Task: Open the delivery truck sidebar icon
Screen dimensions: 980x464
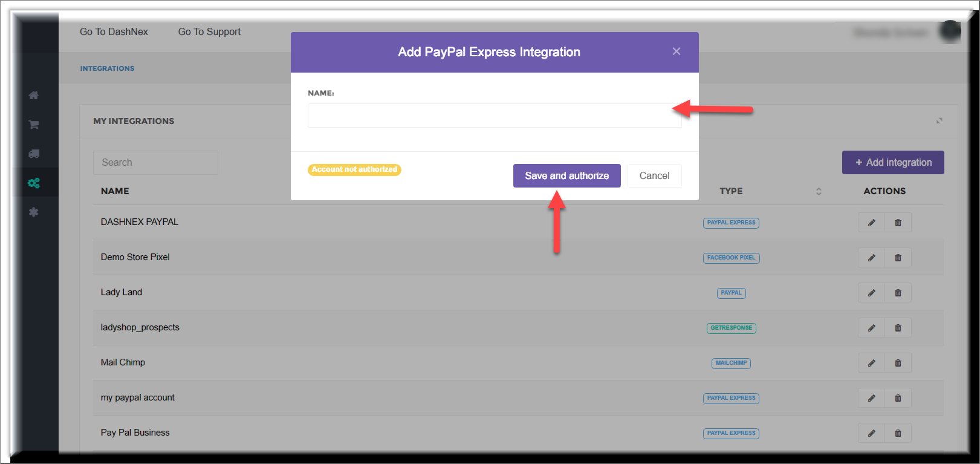Action: click(34, 154)
